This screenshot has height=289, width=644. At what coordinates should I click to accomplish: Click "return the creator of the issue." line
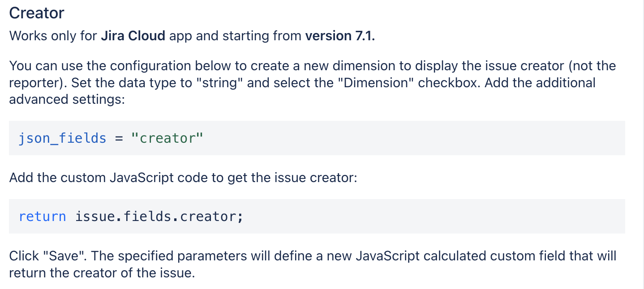click(102, 272)
